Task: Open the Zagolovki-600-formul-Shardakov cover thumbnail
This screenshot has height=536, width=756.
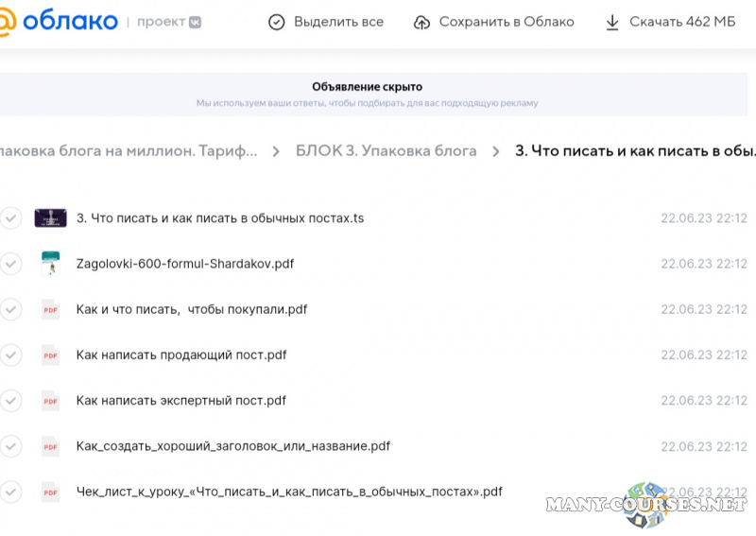Action: coord(50,264)
